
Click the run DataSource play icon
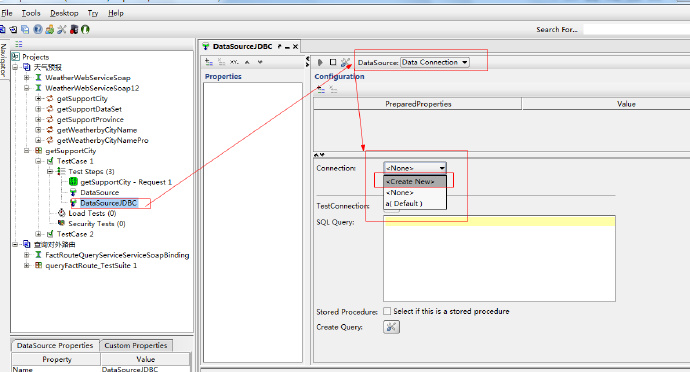click(x=320, y=63)
